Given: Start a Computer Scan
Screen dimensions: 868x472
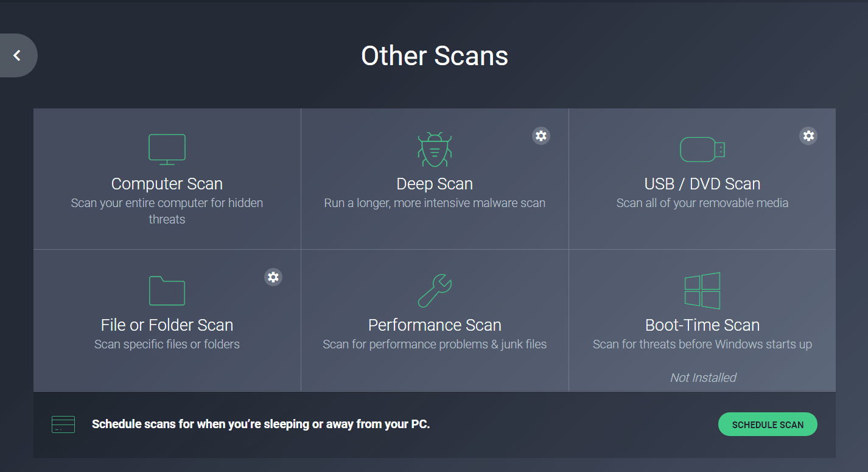Looking at the screenshot, I should [x=167, y=178].
